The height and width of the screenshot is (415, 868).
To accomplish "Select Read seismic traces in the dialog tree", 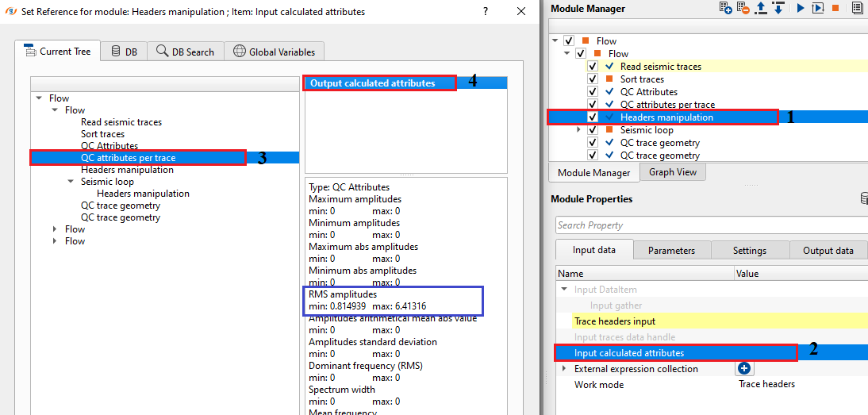I will point(121,122).
